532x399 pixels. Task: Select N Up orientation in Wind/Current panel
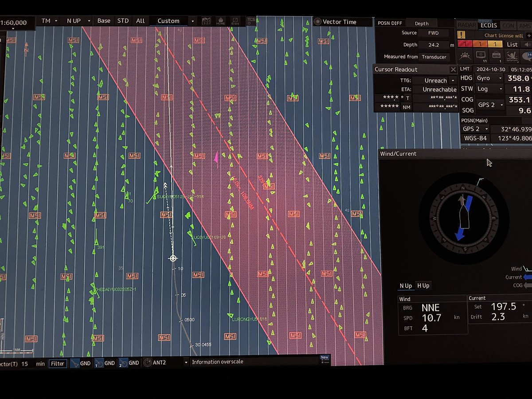click(x=406, y=286)
